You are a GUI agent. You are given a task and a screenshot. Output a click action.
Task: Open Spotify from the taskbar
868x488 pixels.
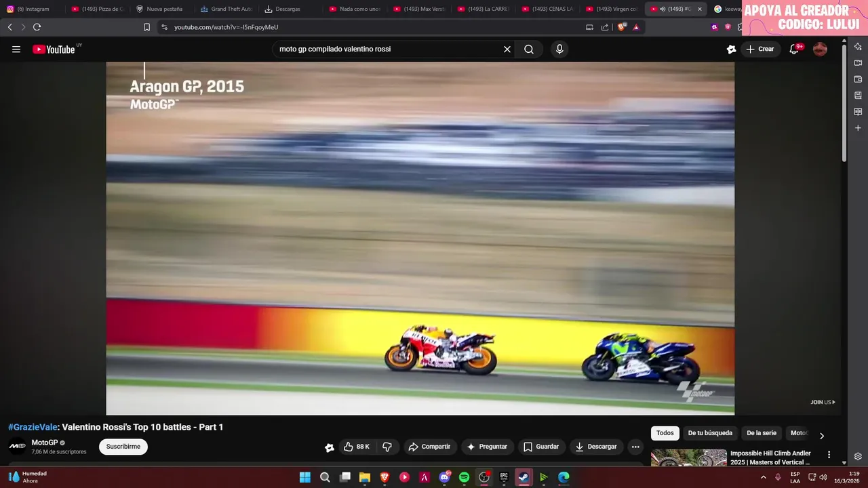(464, 477)
